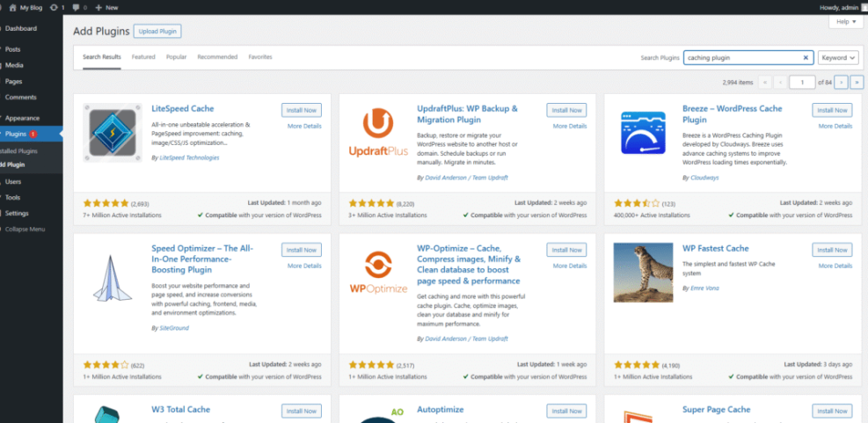Install the Autoptimize plugin

[567, 412]
